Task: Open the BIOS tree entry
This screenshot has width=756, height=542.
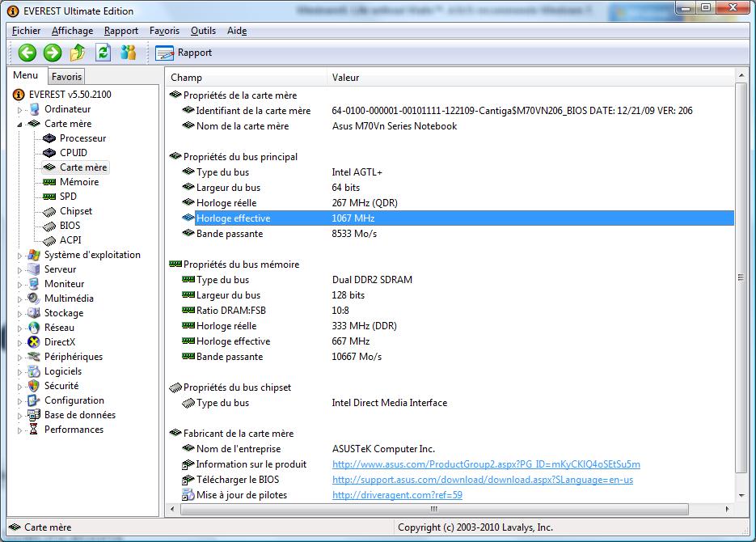Action: (70, 226)
